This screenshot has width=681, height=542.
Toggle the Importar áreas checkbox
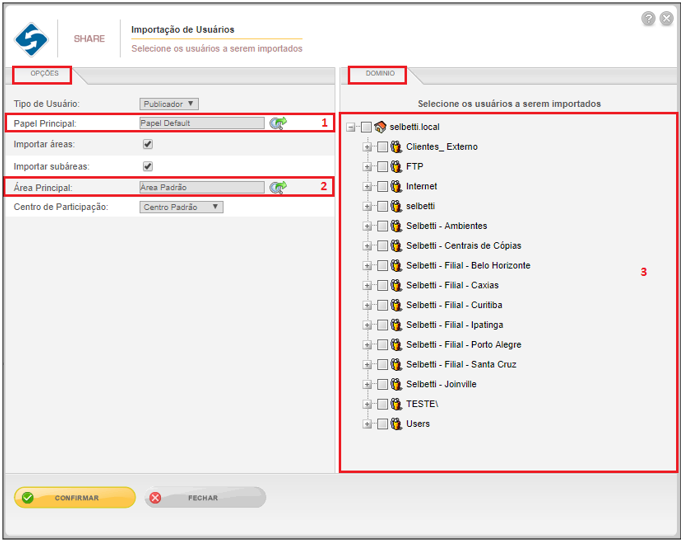148,144
